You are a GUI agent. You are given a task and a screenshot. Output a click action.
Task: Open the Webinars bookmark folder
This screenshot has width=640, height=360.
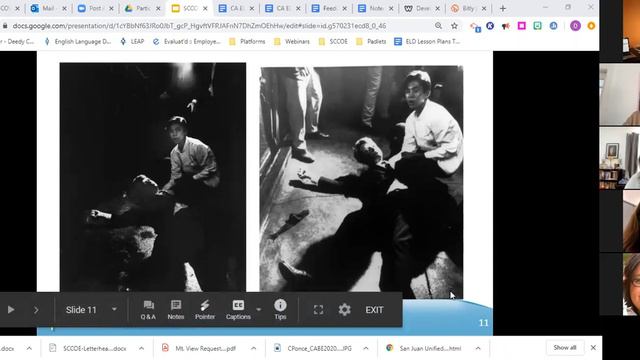pyautogui.click(x=292, y=42)
